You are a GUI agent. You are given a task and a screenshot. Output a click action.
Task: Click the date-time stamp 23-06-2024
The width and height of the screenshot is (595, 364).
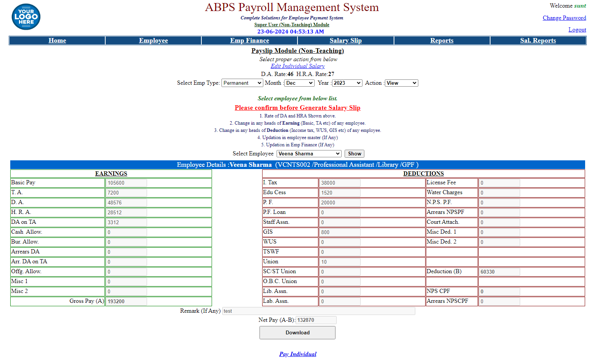tap(291, 32)
